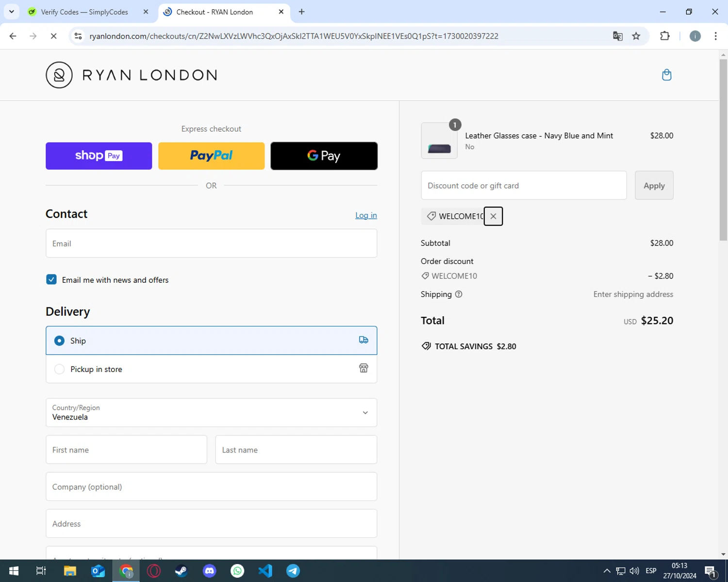The width and height of the screenshot is (728, 582).
Task: Open the network icon in system tray
Action: click(621, 571)
